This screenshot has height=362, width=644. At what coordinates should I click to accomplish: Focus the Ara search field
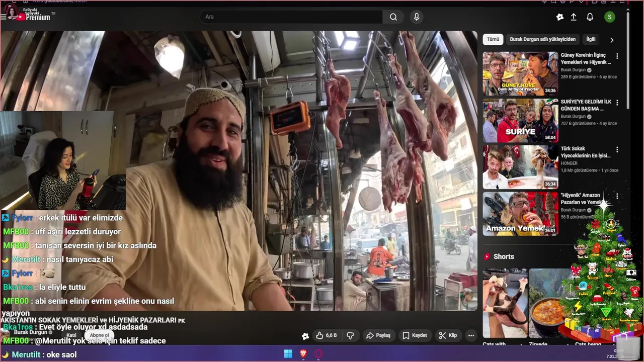click(291, 17)
